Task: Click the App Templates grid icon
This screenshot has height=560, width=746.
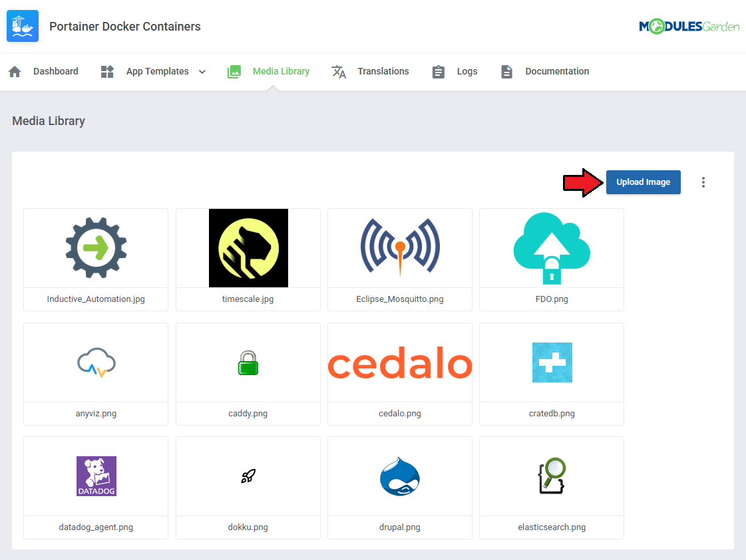Action: click(x=107, y=71)
